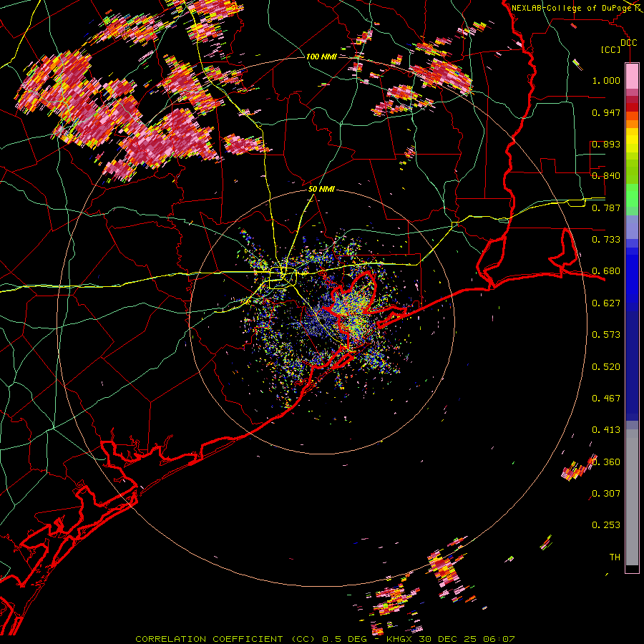Screen dimensions: 644x644
Task: Select the 0.840 legend value
Action: 606,176
